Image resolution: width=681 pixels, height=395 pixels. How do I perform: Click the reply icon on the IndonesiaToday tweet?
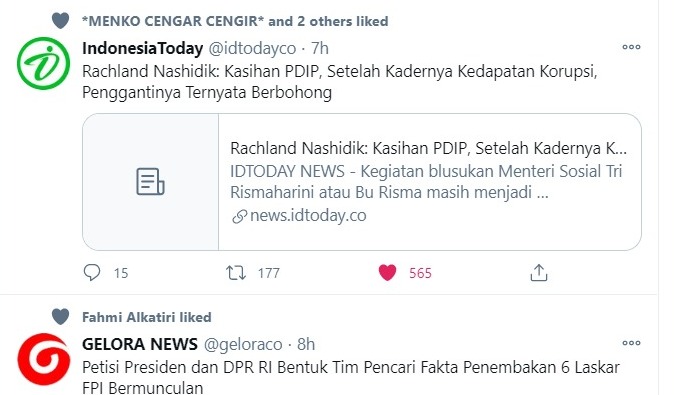92,272
